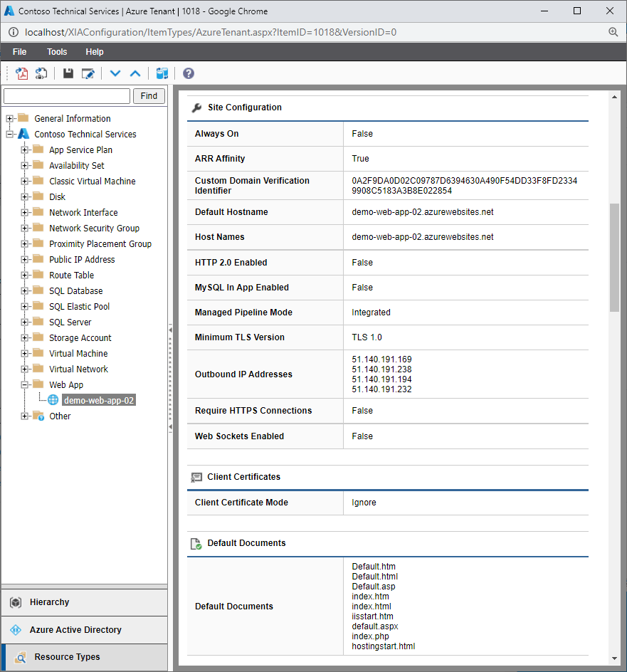Click the zoom magnifier icon in address bar

[x=613, y=32]
